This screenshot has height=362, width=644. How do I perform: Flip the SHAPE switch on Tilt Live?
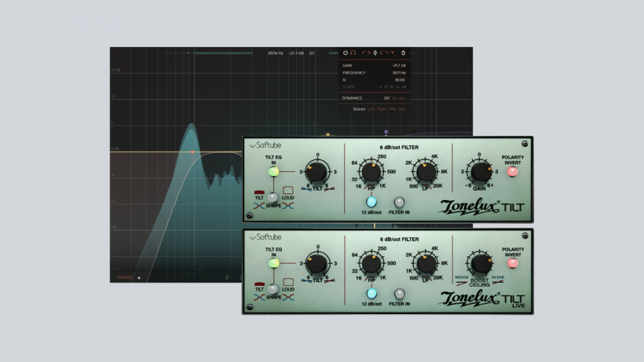pos(273,289)
